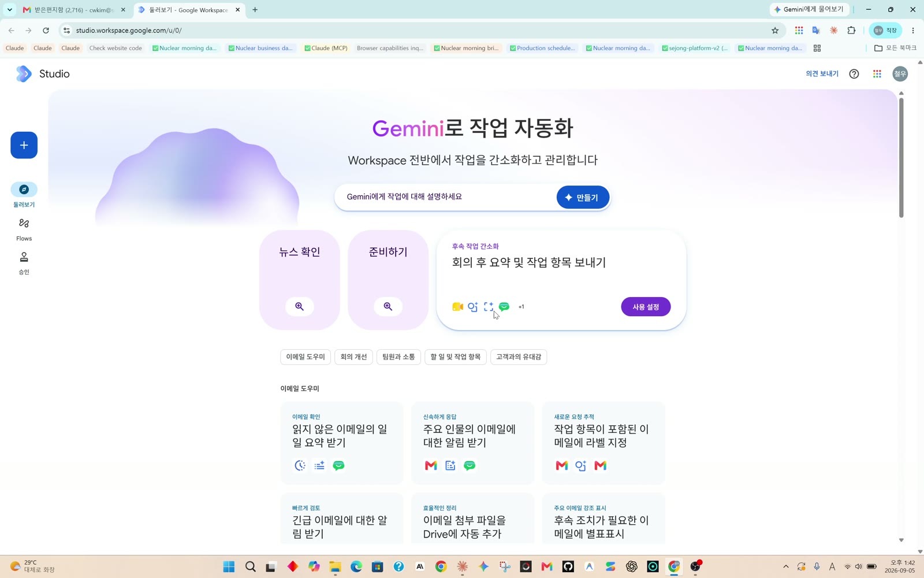Open the Check website code bookmark

(x=115, y=48)
